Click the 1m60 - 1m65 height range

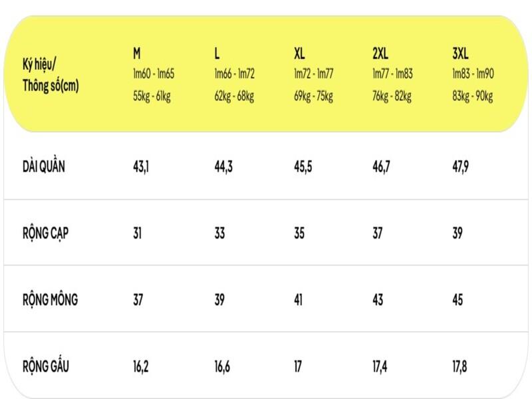click(154, 74)
